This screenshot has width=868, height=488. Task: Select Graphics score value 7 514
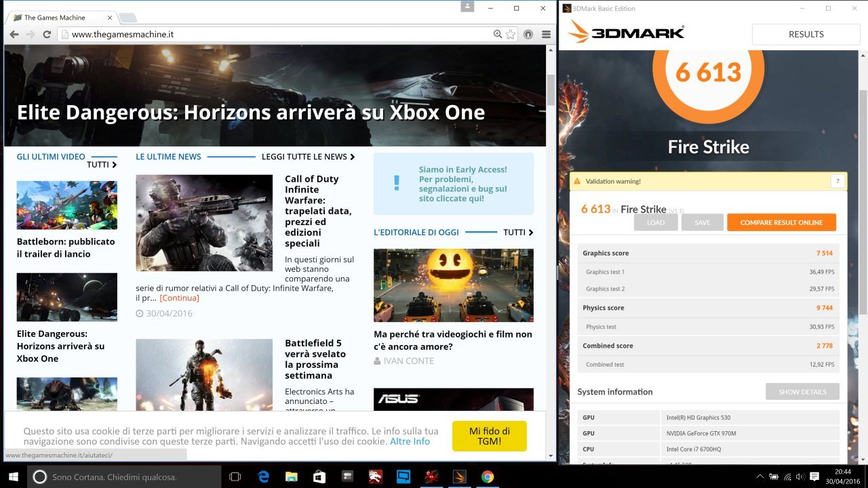[x=825, y=253]
